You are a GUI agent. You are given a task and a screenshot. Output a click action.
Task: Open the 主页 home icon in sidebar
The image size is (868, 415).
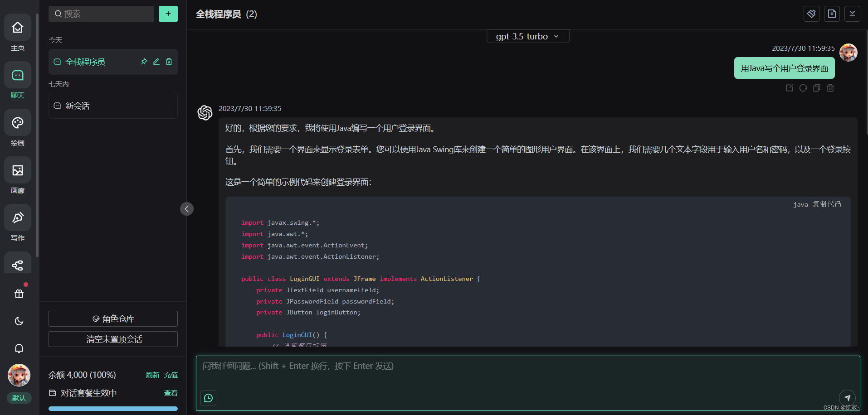tap(18, 28)
